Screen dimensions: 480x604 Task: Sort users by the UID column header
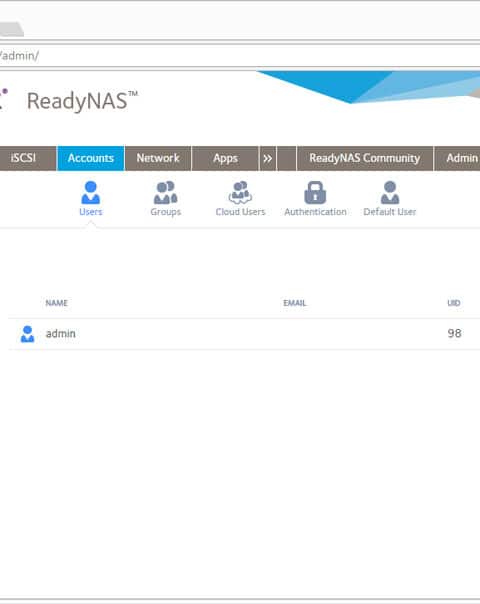[x=454, y=303]
